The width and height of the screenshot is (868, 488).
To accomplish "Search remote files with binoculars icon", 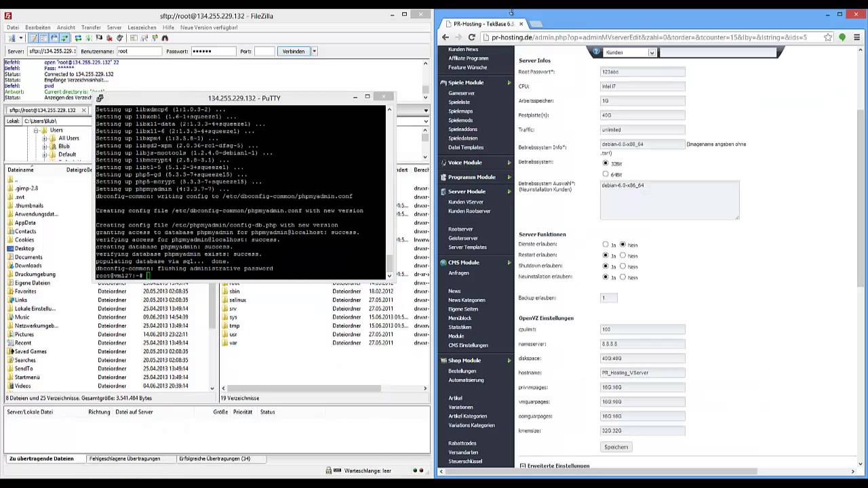I will [165, 38].
